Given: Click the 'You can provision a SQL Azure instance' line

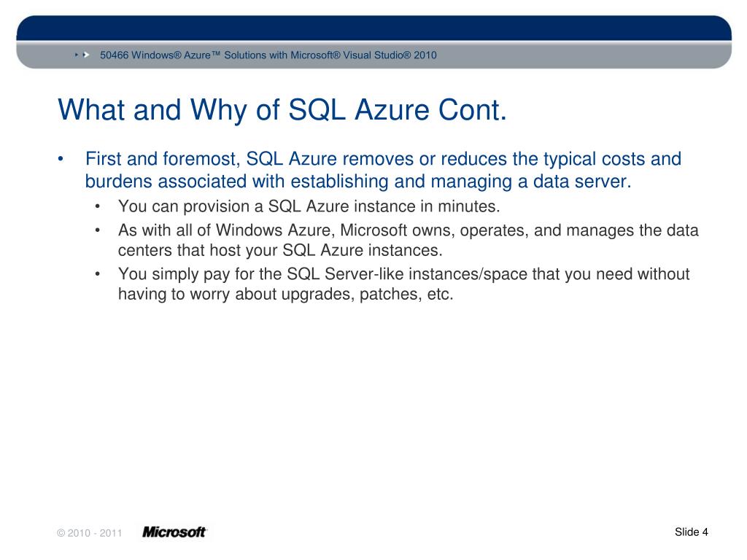Looking at the screenshot, I should point(309,206).
